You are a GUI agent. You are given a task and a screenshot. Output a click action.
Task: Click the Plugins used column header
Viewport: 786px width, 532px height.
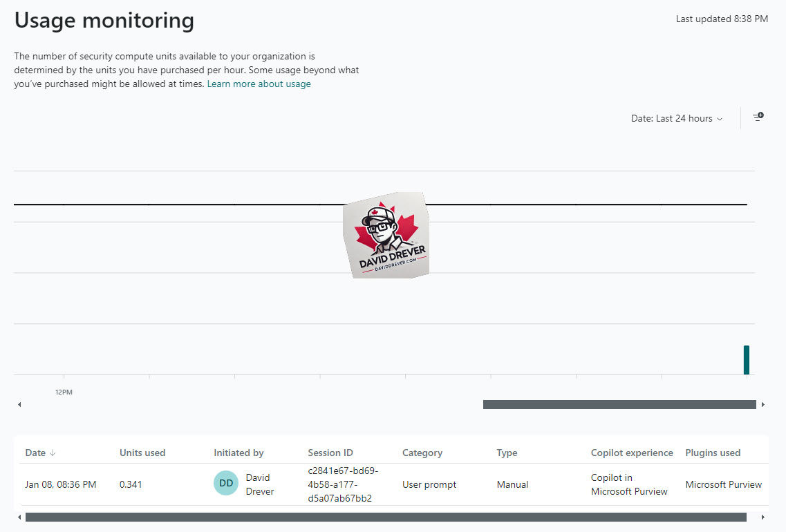(x=712, y=453)
